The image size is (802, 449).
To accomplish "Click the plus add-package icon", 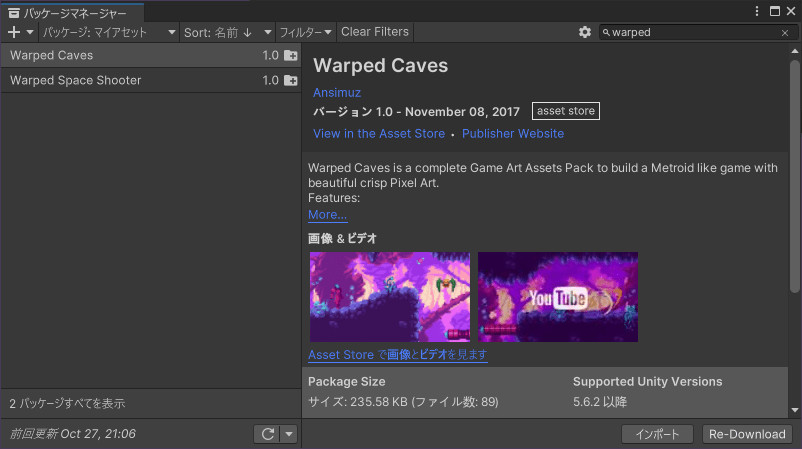I will (x=14, y=32).
